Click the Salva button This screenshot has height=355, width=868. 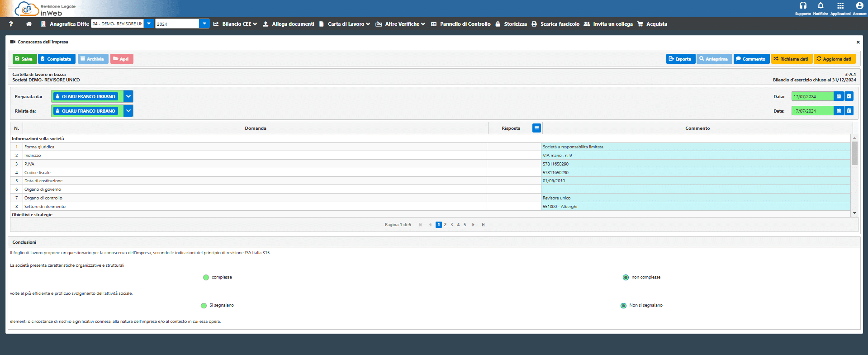point(24,59)
